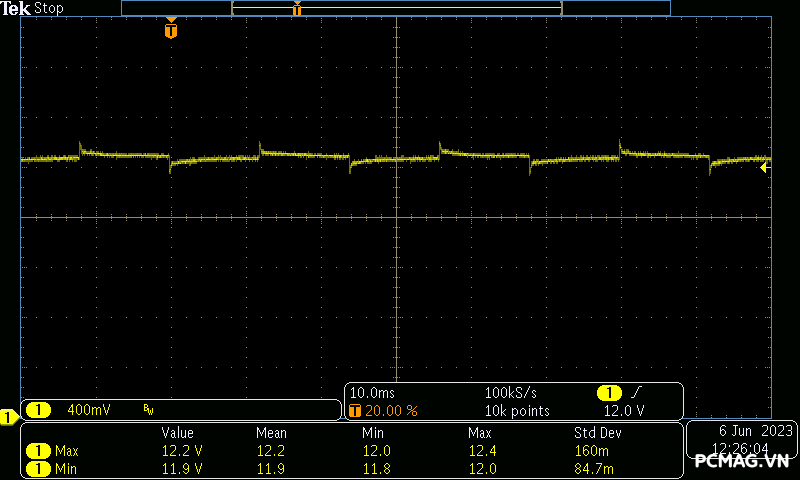This screenshot has height=480, width=800.
Task: Click the rising edge trigger slope icon
Action: (x=634, y=393)
